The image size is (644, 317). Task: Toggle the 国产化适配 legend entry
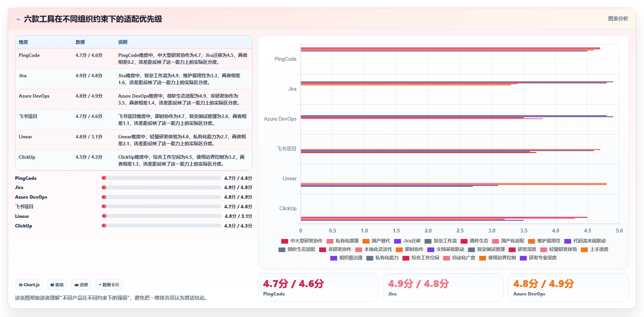[509, 241]
